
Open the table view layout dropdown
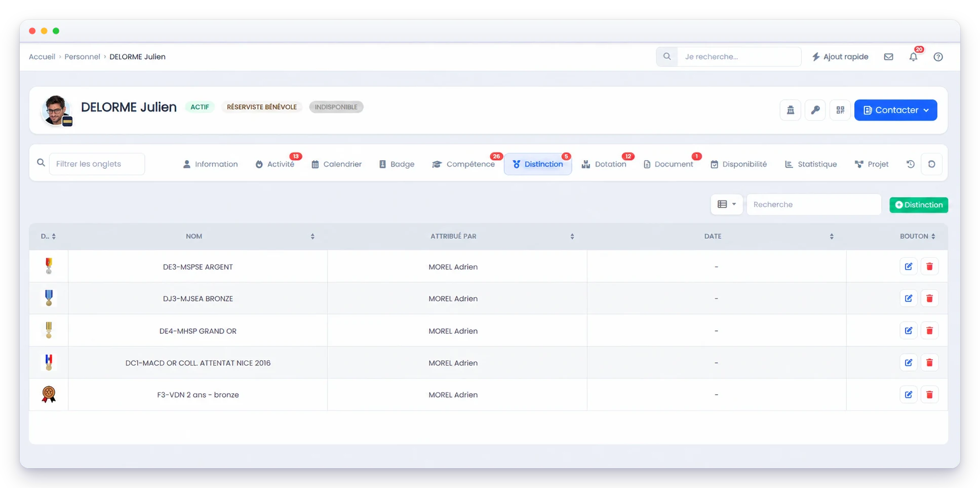[726, 204]
